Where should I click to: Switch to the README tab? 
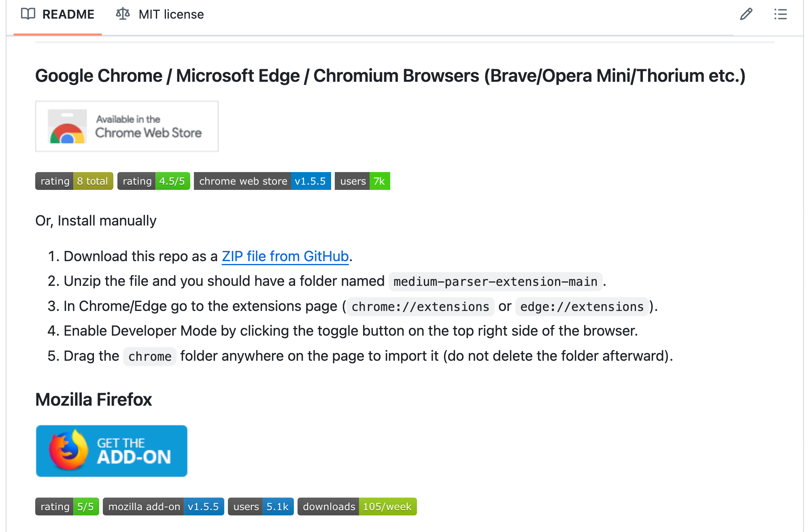point(57,14)
